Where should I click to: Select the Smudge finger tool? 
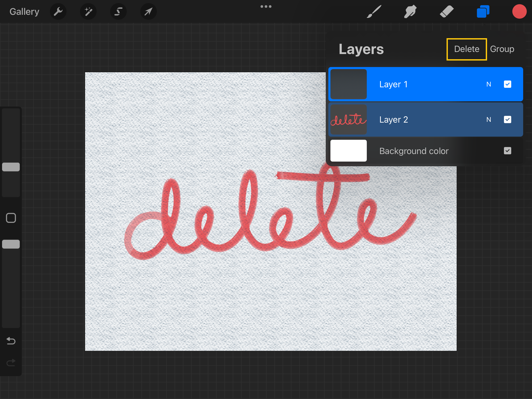(x=410, y=12)
